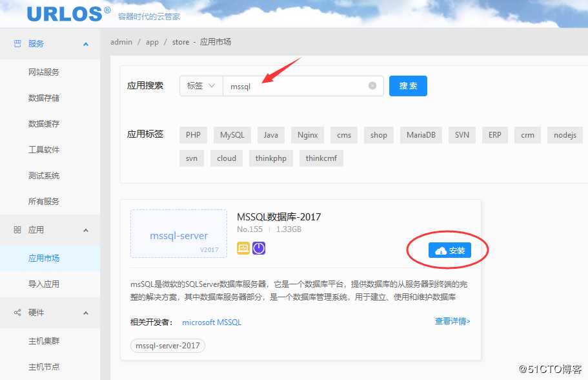Open 测试系统 in the sidebar
Viewport: 588px width, 380px height.
(x=44, y=175)
